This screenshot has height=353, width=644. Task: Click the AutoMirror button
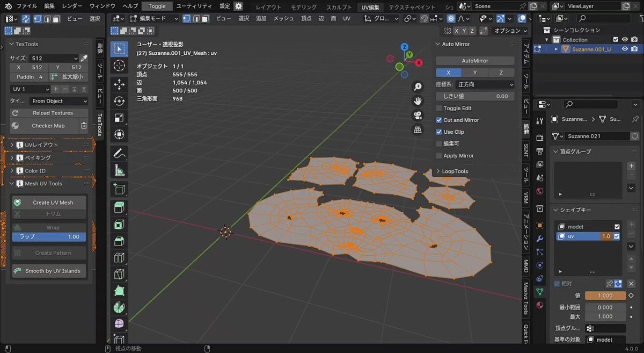pos(475,61)
